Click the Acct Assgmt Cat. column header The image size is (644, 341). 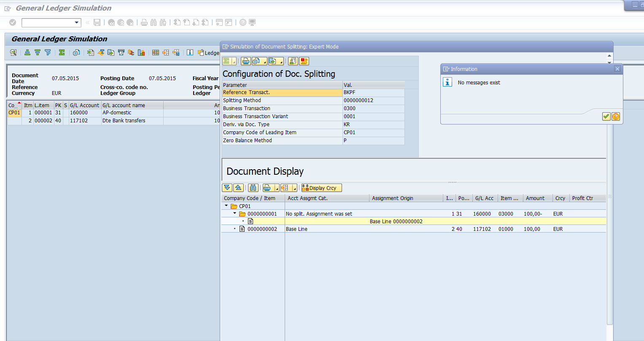[327, 198]
